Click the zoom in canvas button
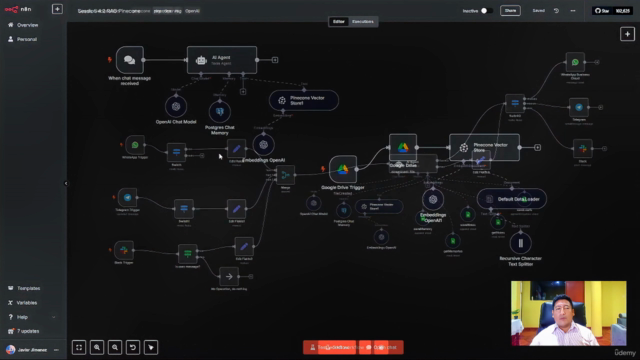The image size is (640, 360). coord(97,347)
